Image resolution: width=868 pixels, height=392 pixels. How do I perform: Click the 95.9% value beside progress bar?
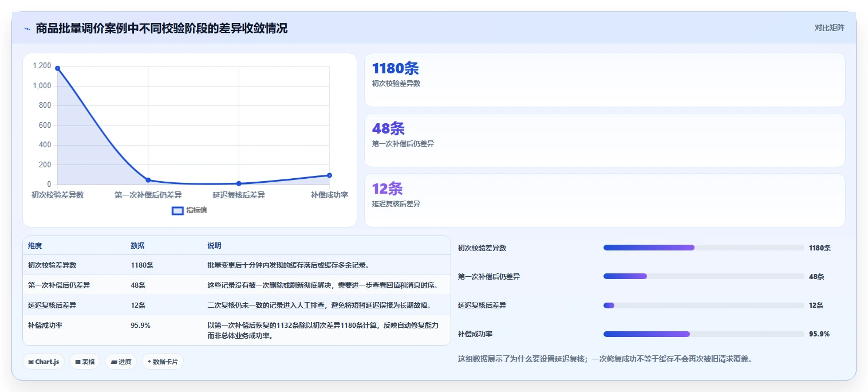click(819, 334)
